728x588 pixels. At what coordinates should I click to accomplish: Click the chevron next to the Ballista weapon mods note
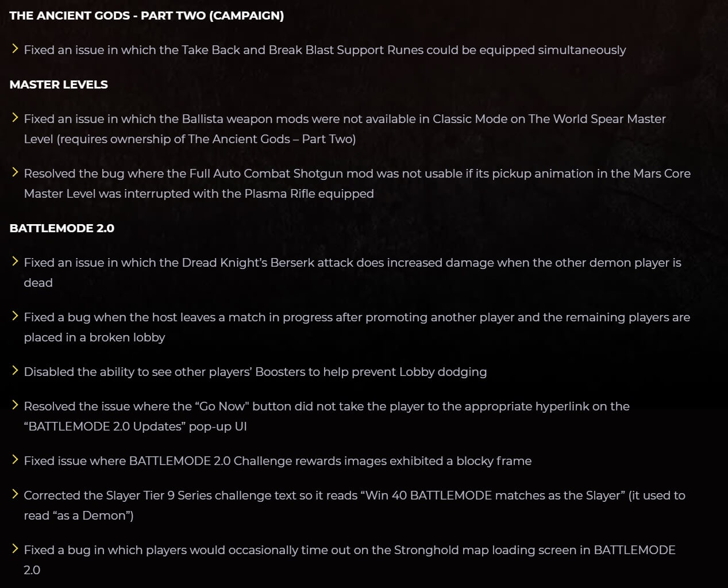15,118
